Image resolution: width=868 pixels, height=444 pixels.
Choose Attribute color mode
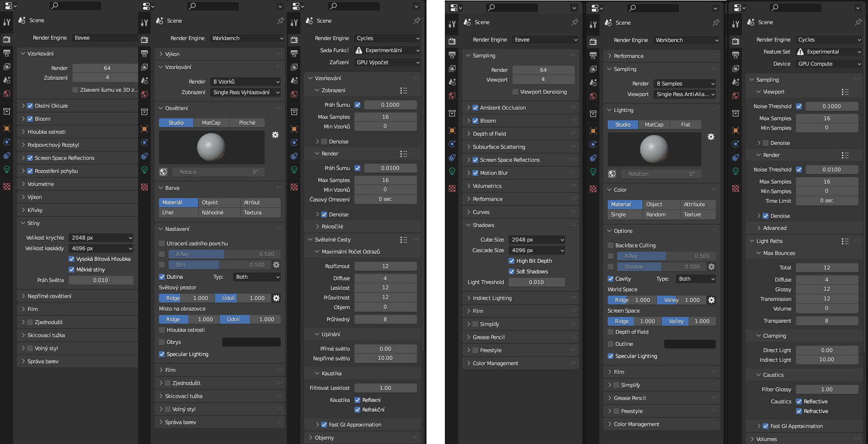pyautogui.click(x=698, y=204)
